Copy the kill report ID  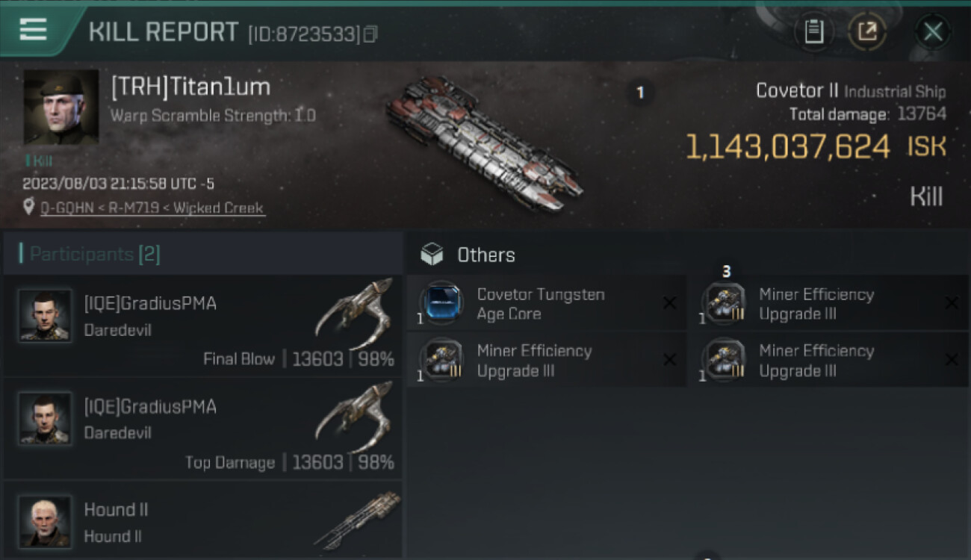[370, 34]
